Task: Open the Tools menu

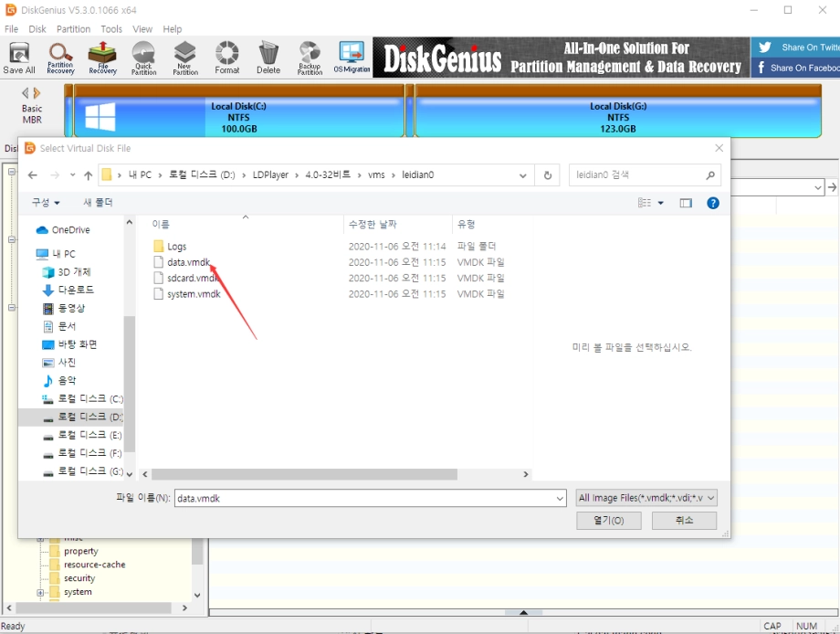Action: 111,29
